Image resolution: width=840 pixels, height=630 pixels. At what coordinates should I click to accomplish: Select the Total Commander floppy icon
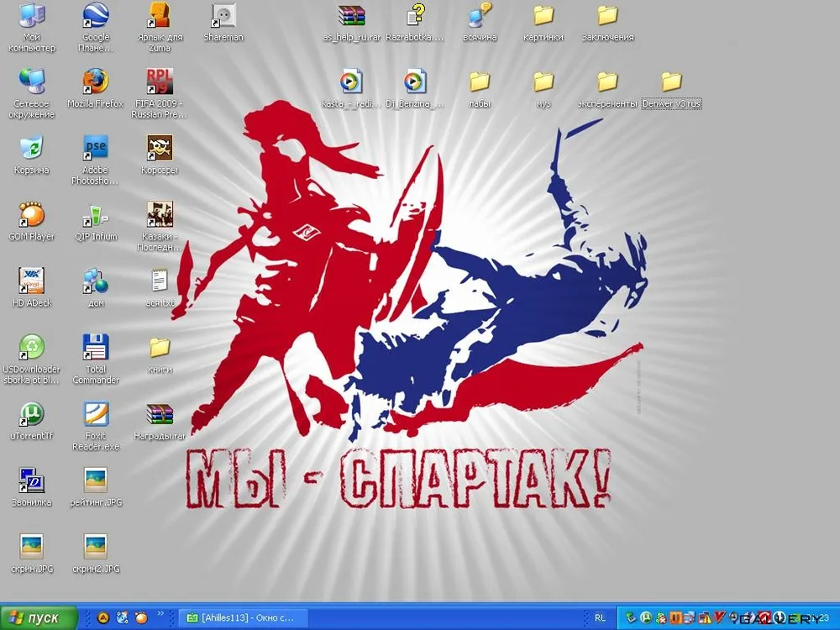96,347
